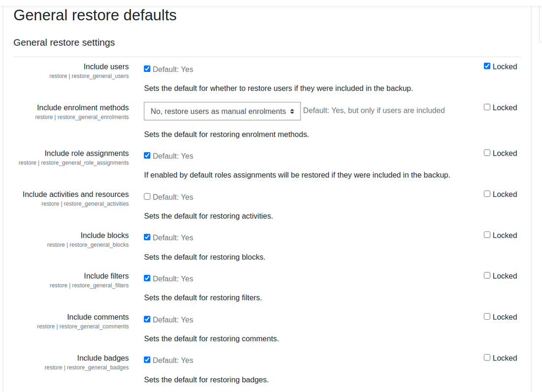Uncheck the Include badges default checkbox
542x392 pixels.
click(x=147, y=359)
